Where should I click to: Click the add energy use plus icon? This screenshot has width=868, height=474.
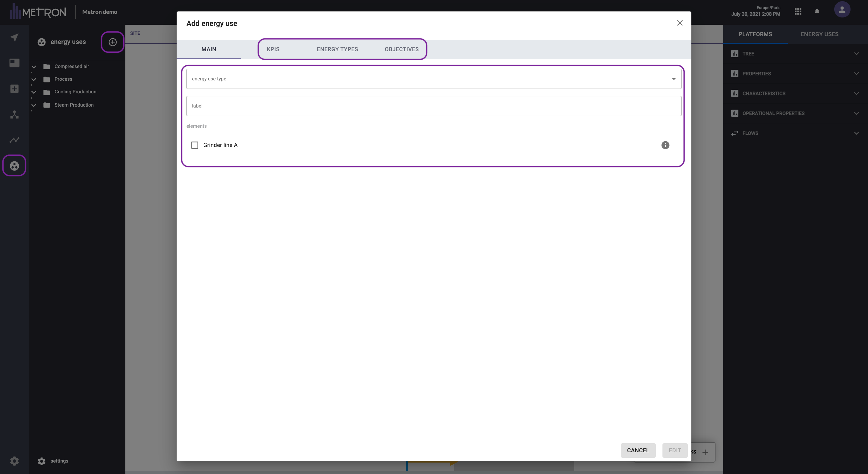(112, 42)
